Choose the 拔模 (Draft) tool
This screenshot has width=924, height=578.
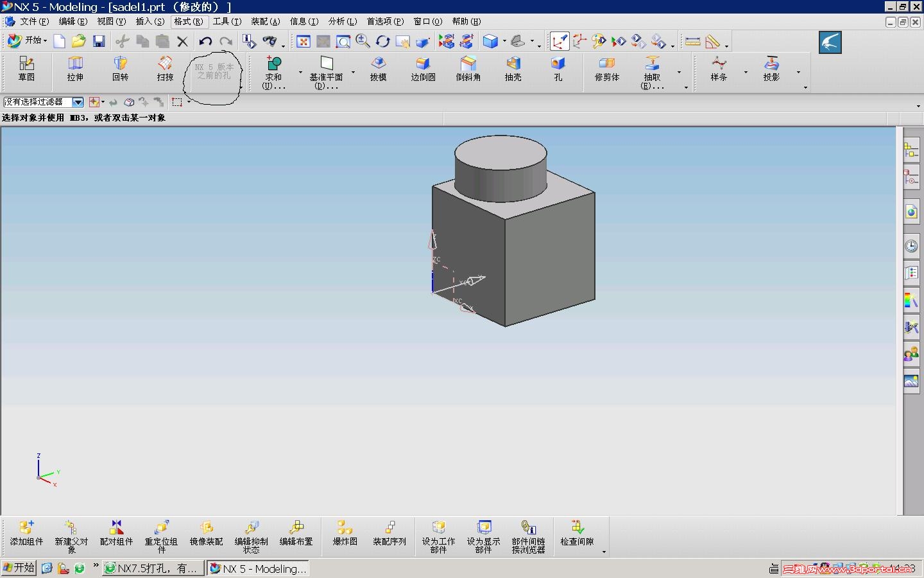click(379, 69)
